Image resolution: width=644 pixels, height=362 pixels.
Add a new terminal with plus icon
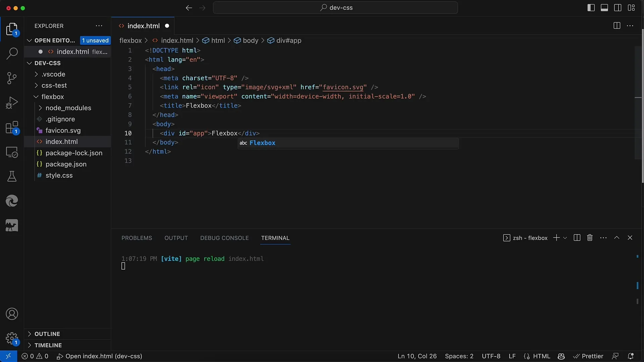556,238
